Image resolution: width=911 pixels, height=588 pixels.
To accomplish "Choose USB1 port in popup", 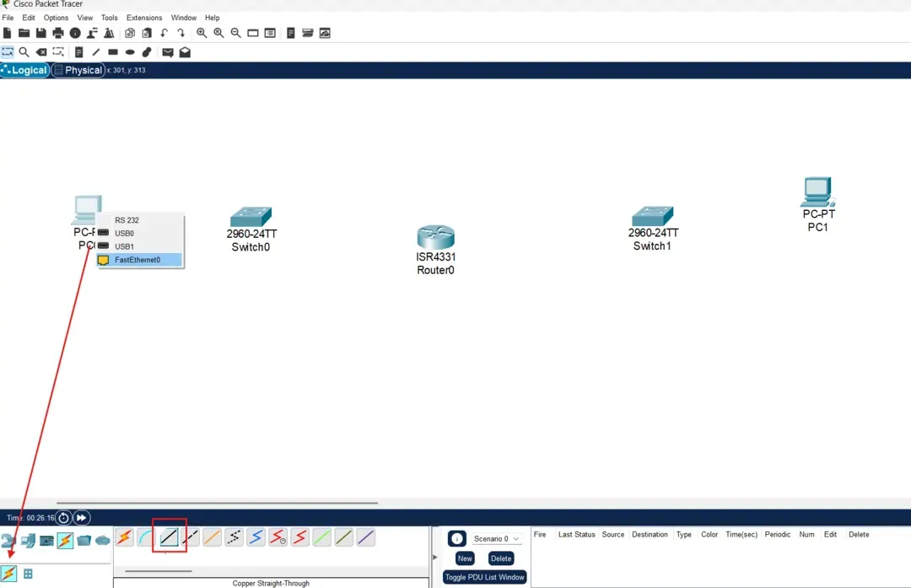I will pos(139,246).
